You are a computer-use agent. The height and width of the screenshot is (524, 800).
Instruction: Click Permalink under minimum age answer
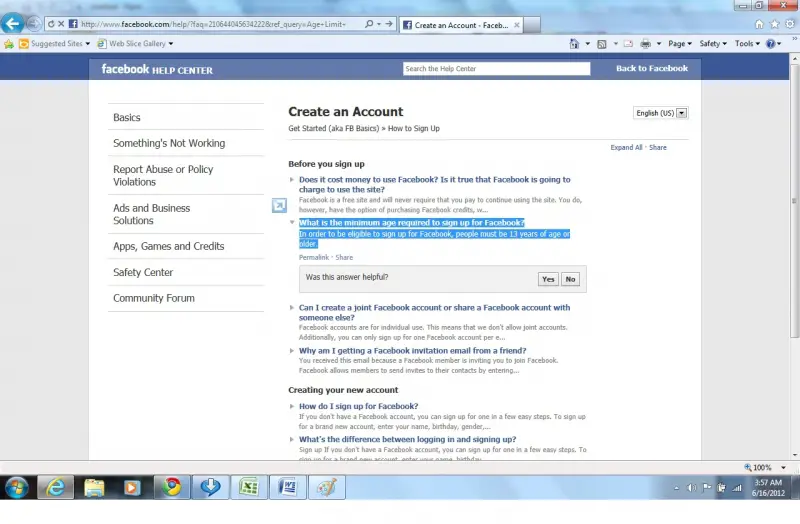[x=314, y=258]
